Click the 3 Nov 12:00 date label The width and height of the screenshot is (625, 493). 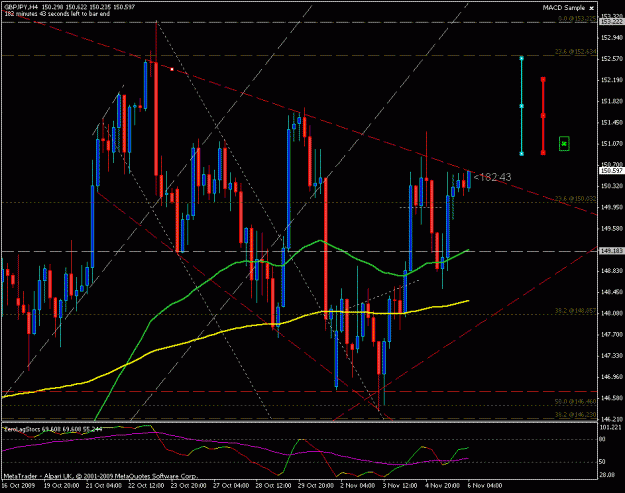[400, 486]
